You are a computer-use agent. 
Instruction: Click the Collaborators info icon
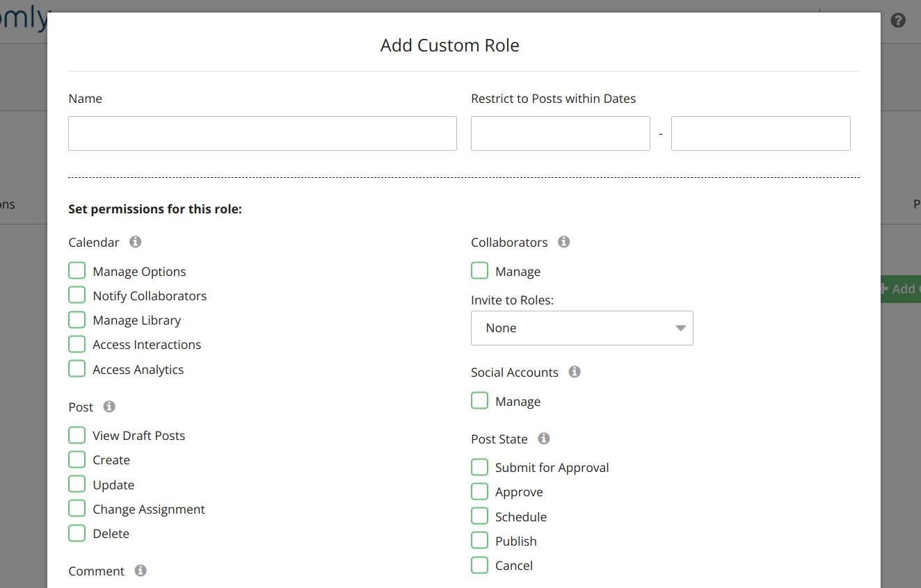tap(564, 242)
